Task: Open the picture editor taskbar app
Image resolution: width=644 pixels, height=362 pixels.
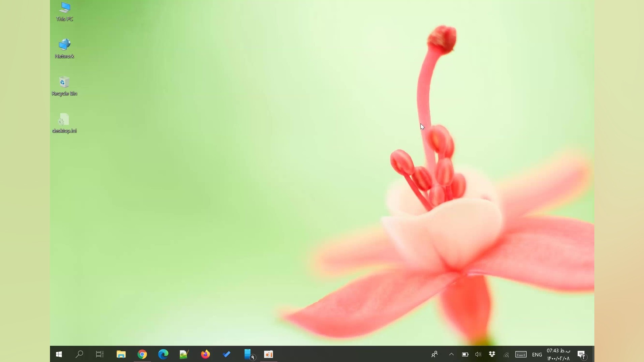Action: pyautogui.click(x=184, y=354)
